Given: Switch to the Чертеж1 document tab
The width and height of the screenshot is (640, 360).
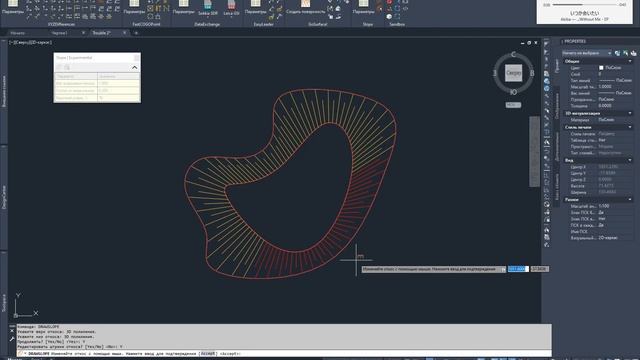Looking at the screenshot, I should pos(60,33).
